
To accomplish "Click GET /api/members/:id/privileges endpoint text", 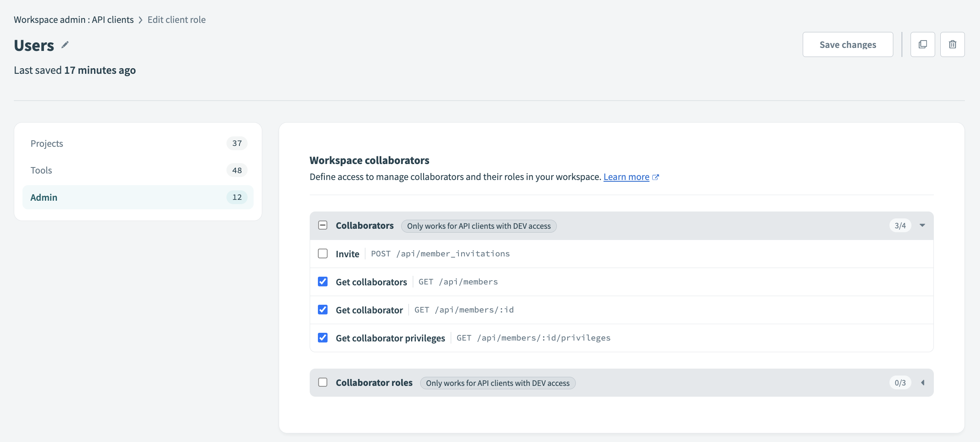I will (x=534, y=338).
